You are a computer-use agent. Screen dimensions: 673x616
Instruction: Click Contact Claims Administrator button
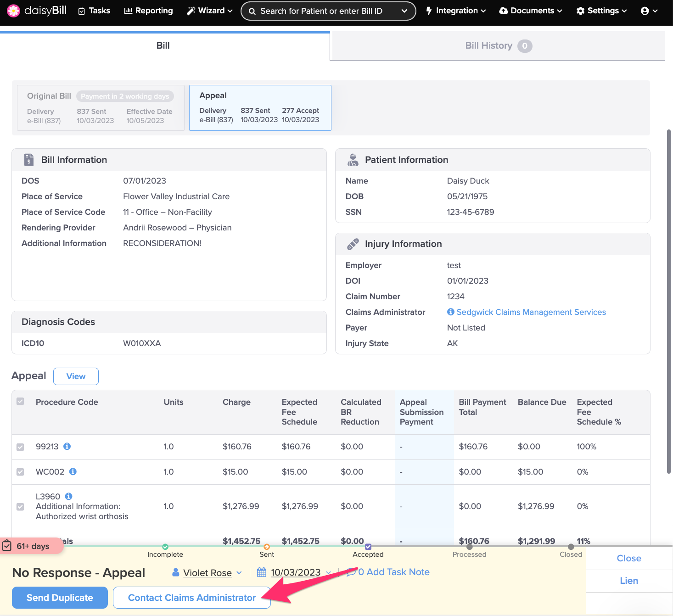pyautogui.click(x=191, y=598)
